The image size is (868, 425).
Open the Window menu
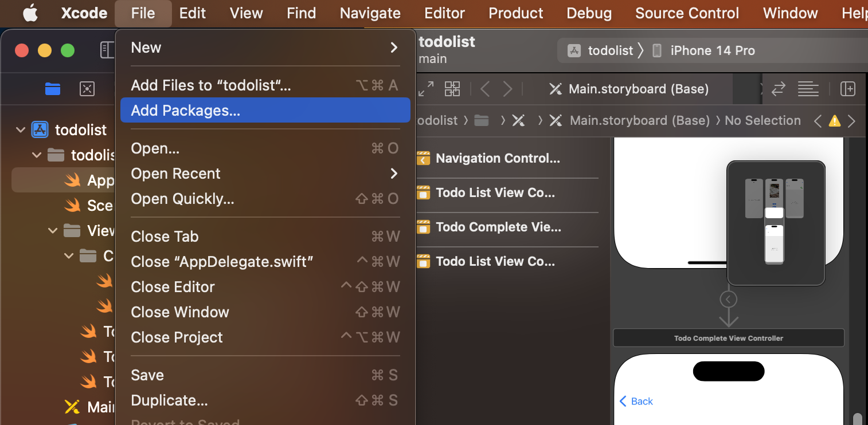click(x=791, y=13)
